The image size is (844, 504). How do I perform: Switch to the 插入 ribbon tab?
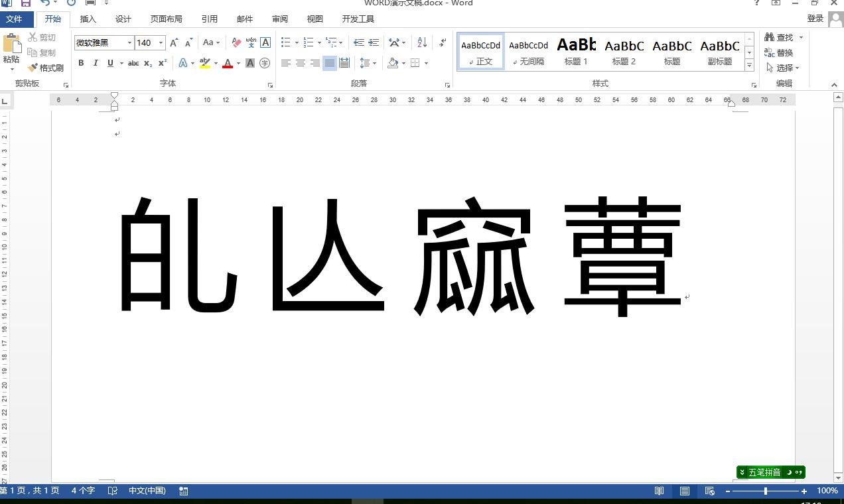(x=88, y=19)
